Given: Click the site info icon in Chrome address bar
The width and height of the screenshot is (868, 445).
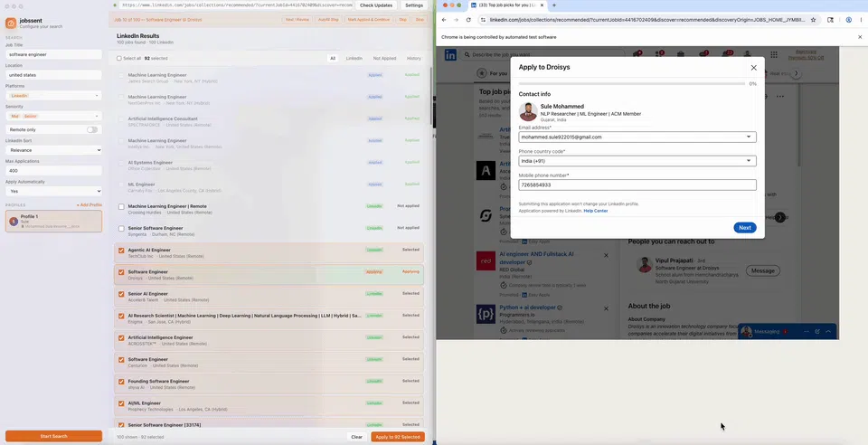Looking at the screenshot, I should coord(483,20).
